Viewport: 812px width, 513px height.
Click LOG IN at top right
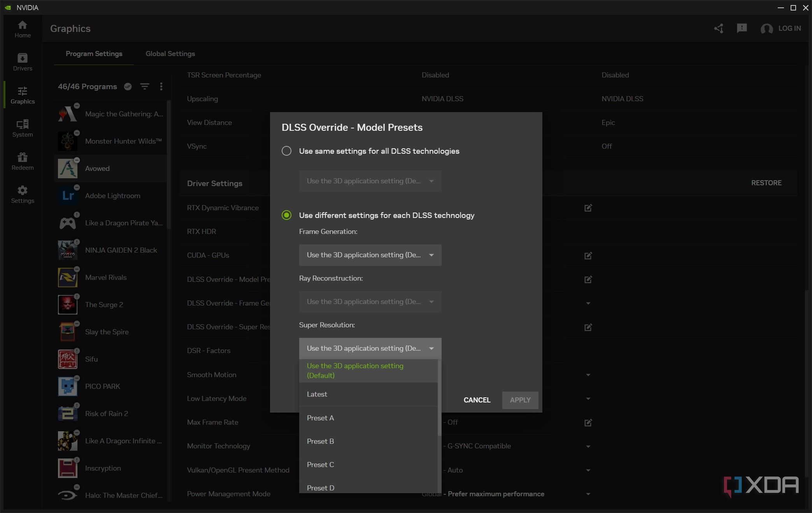point(789,28)
